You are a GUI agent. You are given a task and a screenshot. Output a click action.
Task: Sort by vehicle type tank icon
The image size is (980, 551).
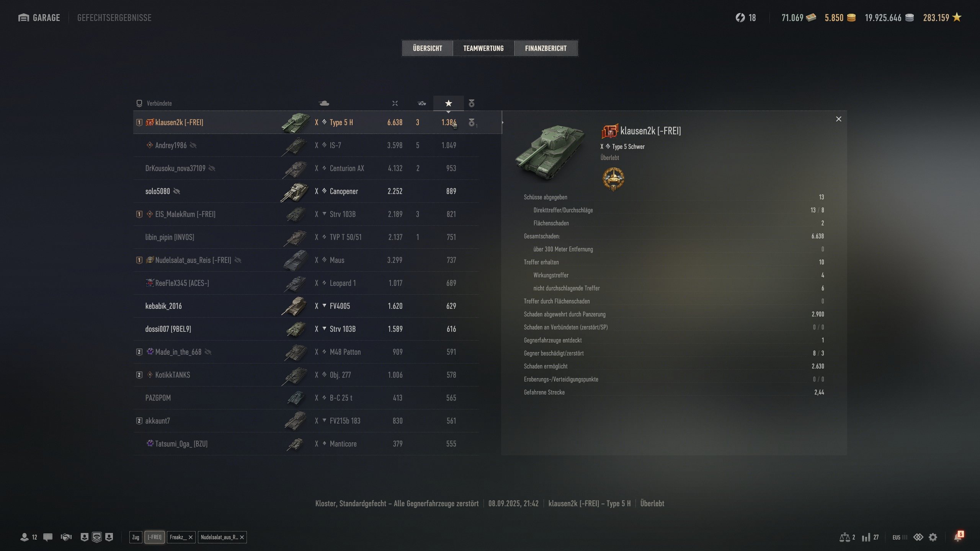(x=324, y=103)
